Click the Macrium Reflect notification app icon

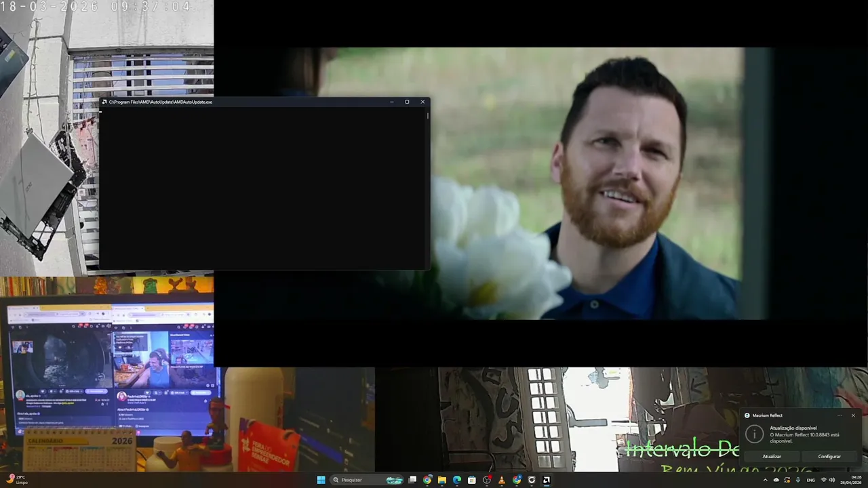pos(747,415)
